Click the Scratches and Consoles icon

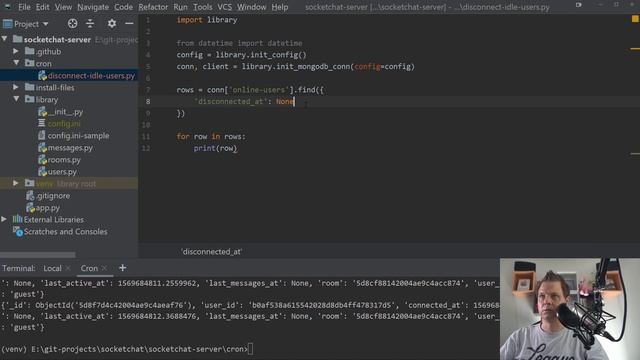click(18, 231)
